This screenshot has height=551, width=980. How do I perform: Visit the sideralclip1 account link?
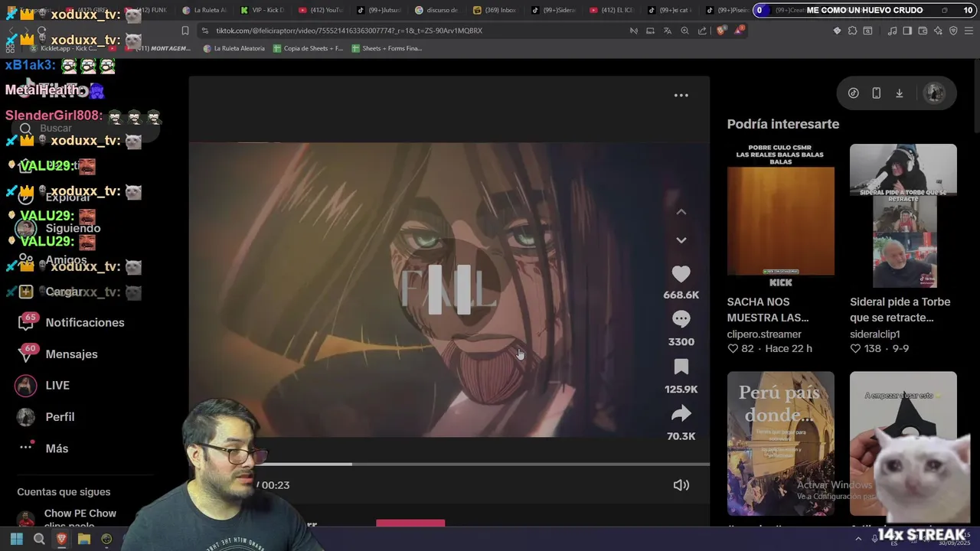pyautogui.click(x=874, y=334)
